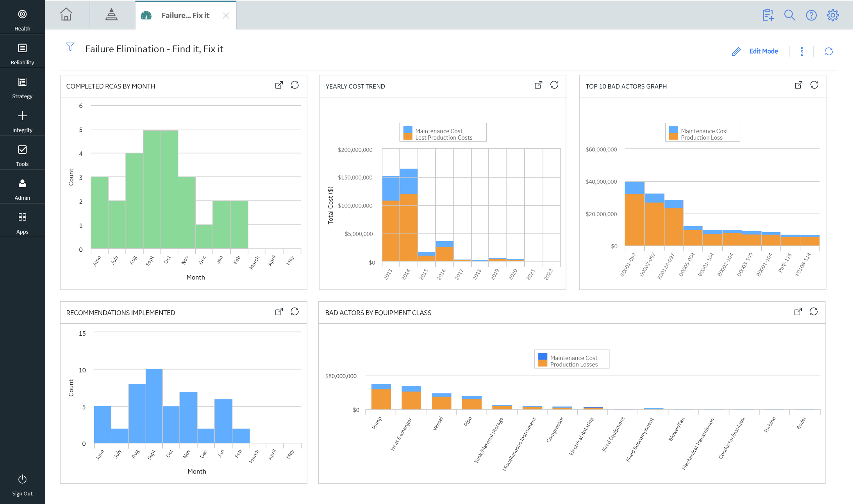This screenshot has width=853, height=504.
Task: Toggle Maintenance Cost series in Yearly Cost Trend legend
Action: point(438,131)
